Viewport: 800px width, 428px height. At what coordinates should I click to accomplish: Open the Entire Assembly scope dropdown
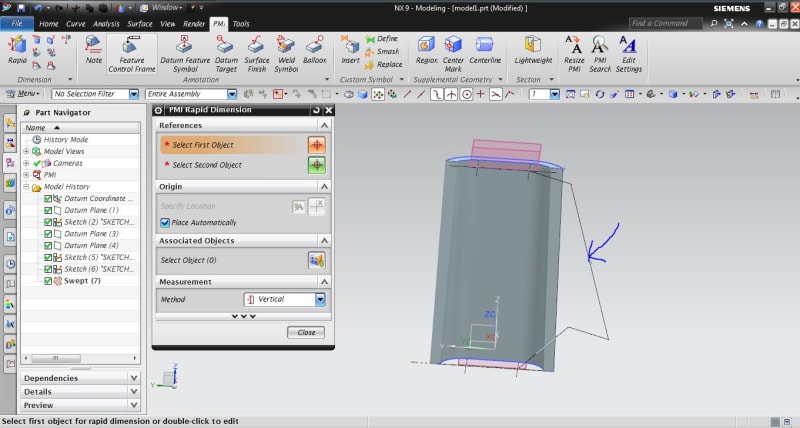(232, 94)
